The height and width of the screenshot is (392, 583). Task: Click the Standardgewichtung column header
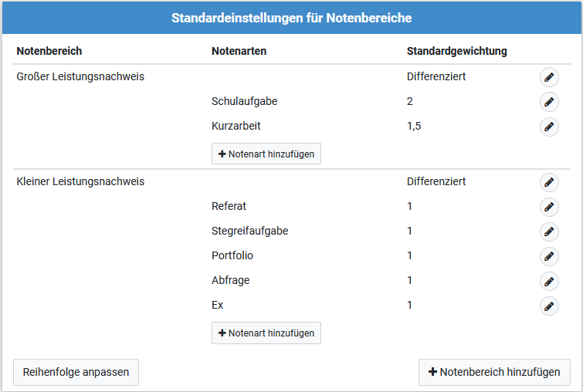456,51
